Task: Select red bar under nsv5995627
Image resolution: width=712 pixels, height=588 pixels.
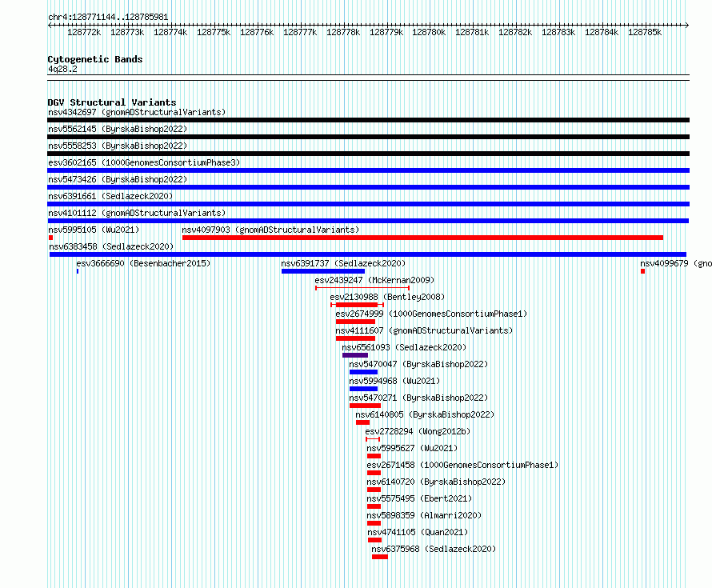Action: click(x=374, y=456)
